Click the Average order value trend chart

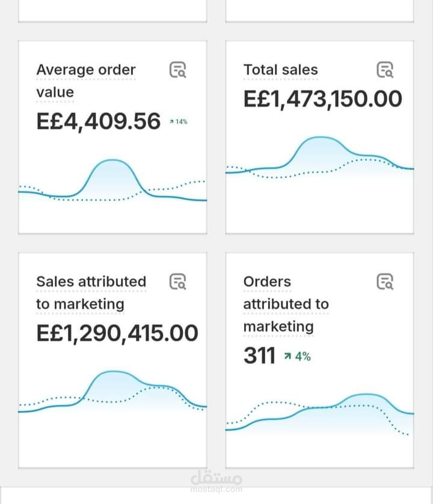click(x=112, y=181)
